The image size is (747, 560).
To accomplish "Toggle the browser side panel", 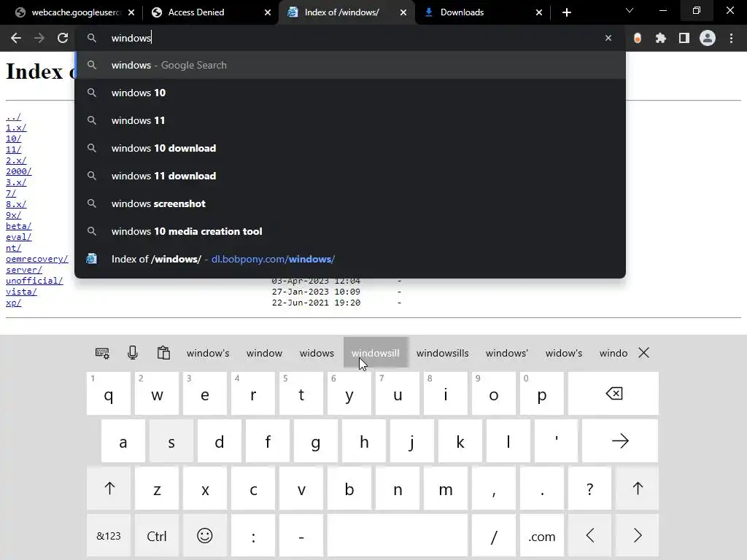I will [684, 38].
